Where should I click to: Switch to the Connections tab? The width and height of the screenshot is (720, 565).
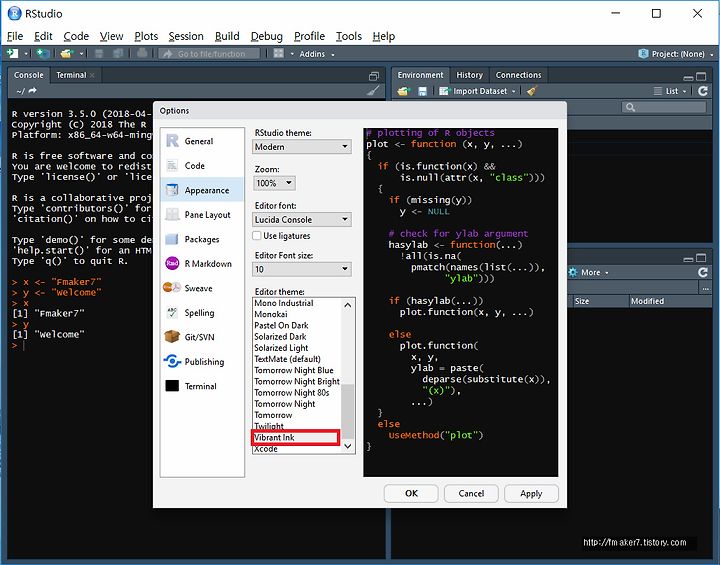click(x=518, y=75)
